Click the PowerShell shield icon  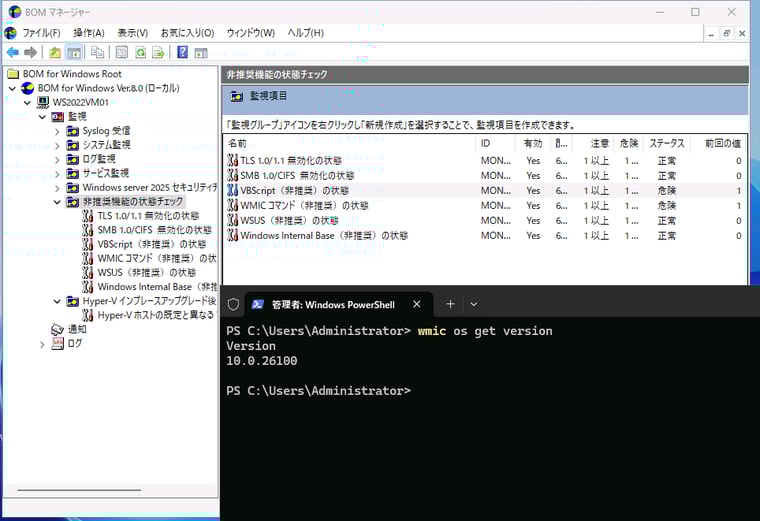[x=233, y=304]
